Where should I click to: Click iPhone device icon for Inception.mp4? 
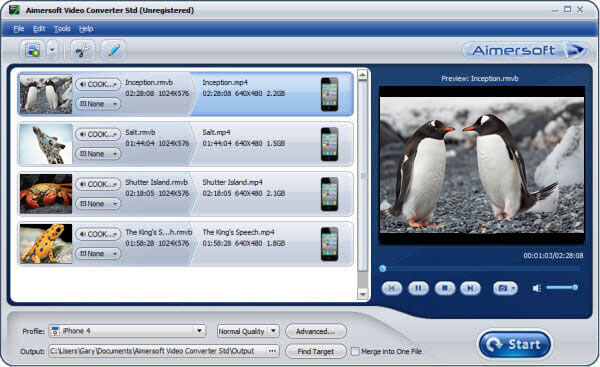tap(329, 94)
